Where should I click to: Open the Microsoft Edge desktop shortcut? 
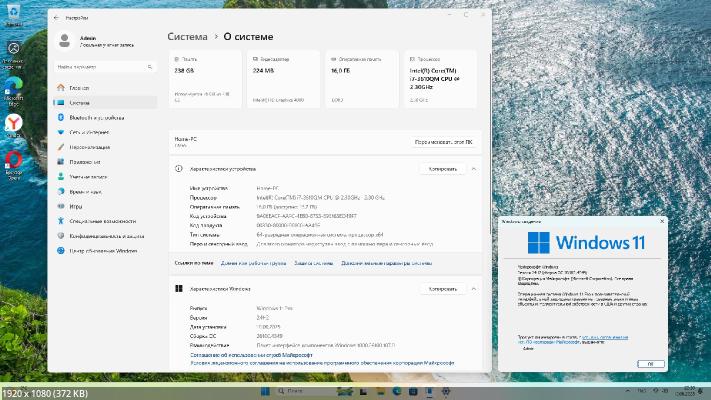pyautogui.click(x=13, y=91)
